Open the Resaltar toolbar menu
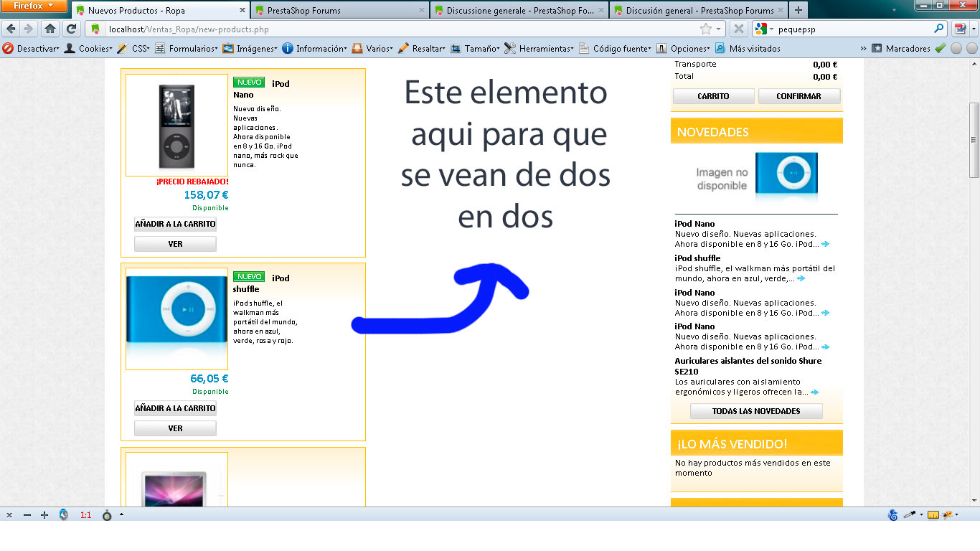 422,49
